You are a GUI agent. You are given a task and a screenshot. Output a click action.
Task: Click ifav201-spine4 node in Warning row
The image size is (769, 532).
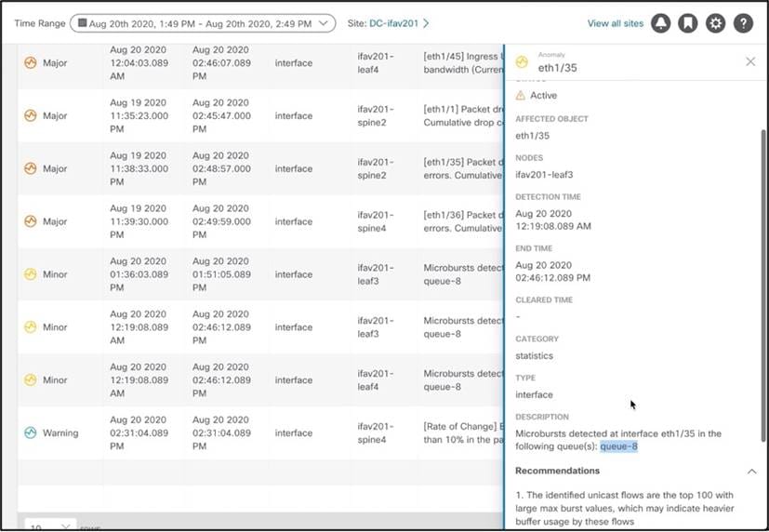[375, 433]
